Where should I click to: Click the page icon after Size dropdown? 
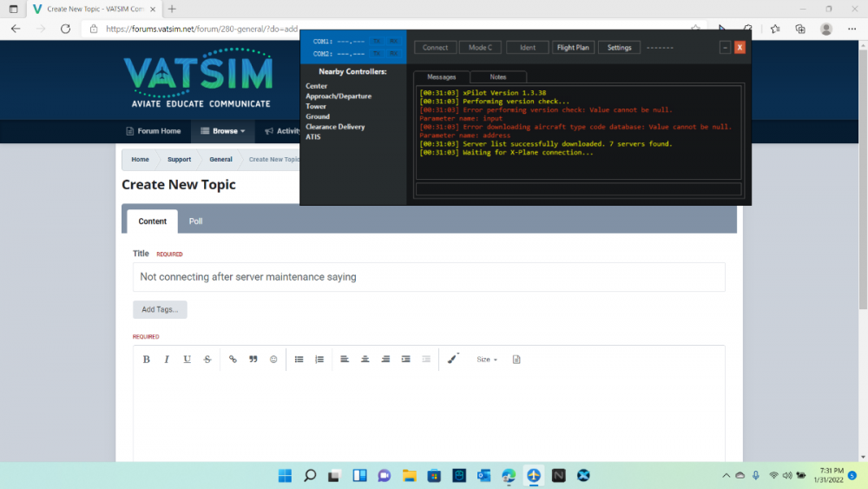coord(516,359)
